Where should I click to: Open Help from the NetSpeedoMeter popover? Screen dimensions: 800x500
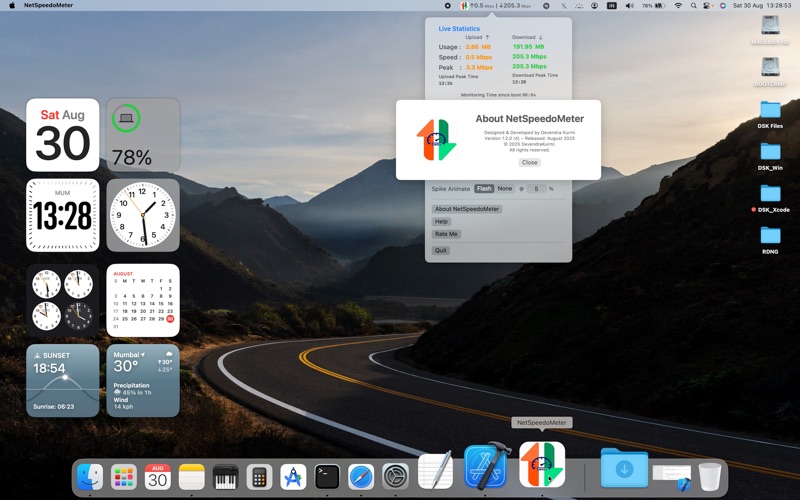[x=441, y=221]
